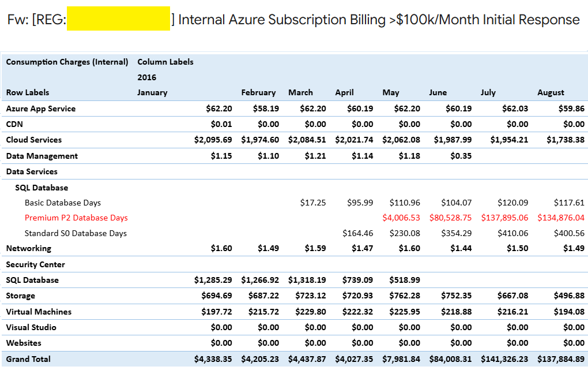Select Standard S0 April value $164.46

pos(358,233)
